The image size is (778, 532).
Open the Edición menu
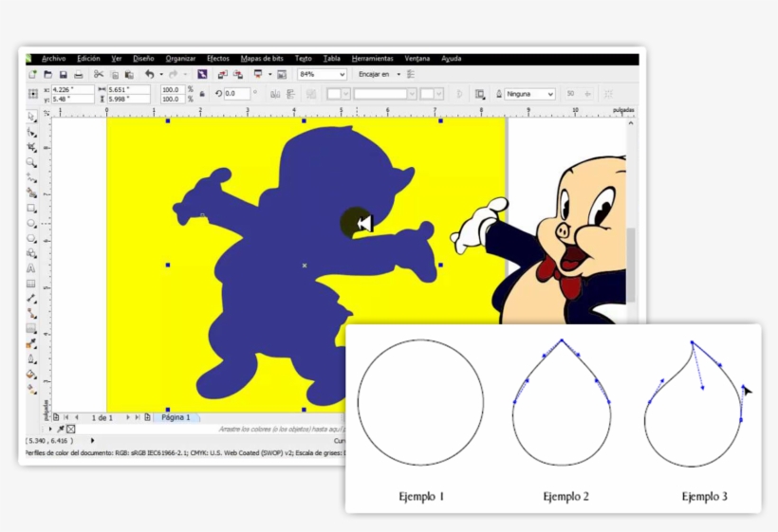tap(88, 59)
